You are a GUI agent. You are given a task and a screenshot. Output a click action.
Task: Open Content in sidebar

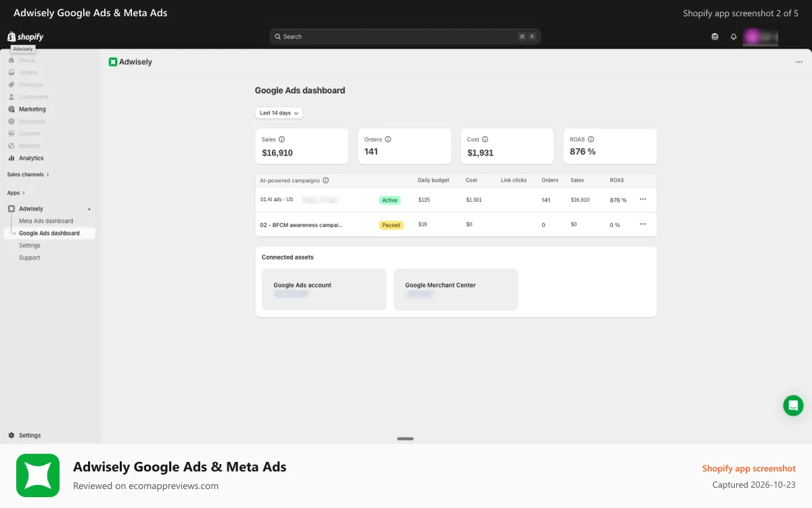coord(30,133)
